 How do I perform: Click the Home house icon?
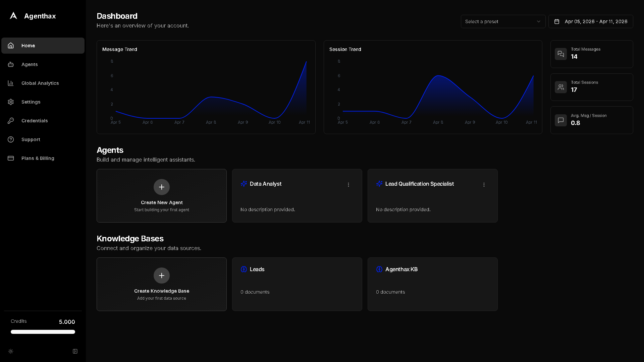pyautogui.click(x=11, y=46)
